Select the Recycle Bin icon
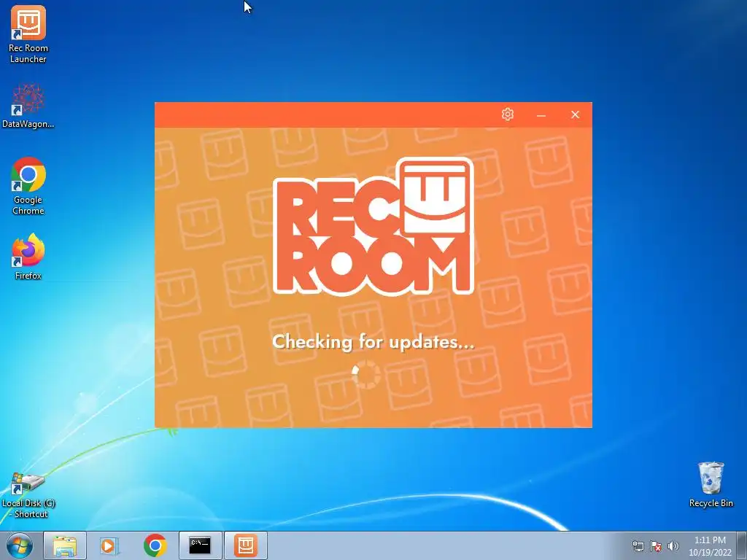The height and width of the screenshot is (560, 747). click(711, 484)
